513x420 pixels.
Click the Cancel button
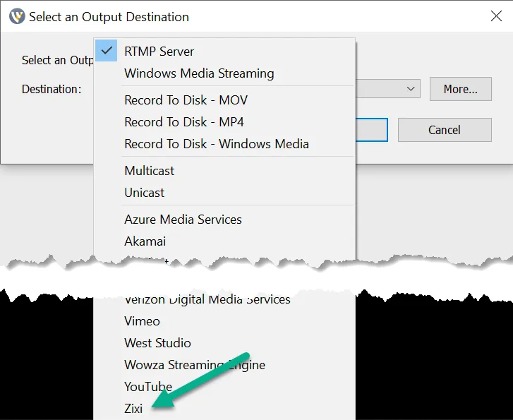click(445, 130)
